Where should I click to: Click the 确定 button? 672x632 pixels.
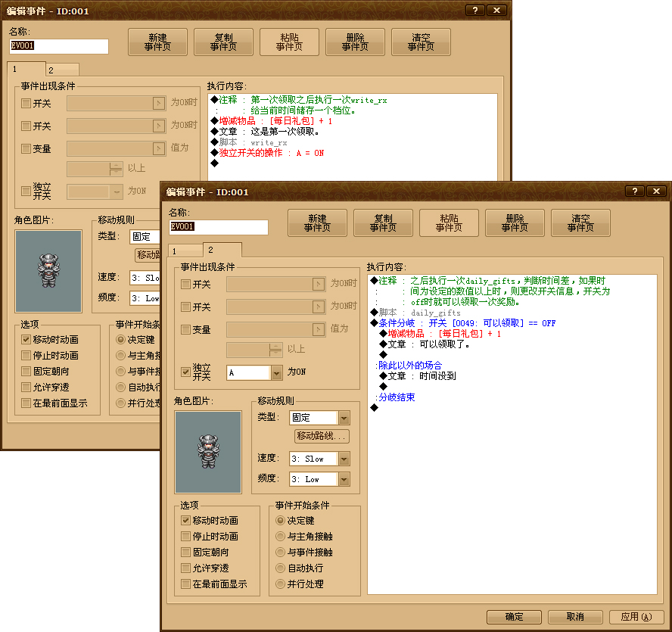coord(514,617)
